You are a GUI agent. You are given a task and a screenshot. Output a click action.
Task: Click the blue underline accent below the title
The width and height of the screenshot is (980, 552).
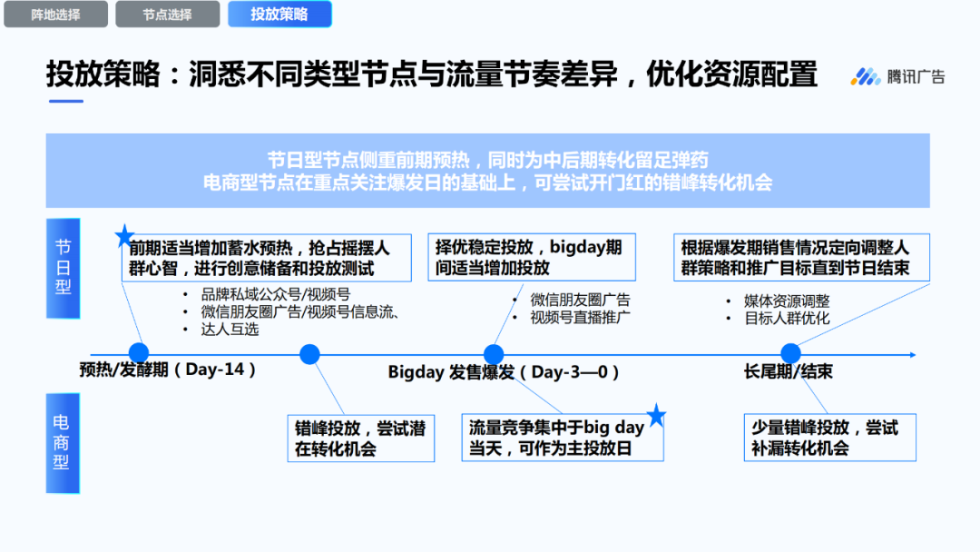click(x=65, y=101)
